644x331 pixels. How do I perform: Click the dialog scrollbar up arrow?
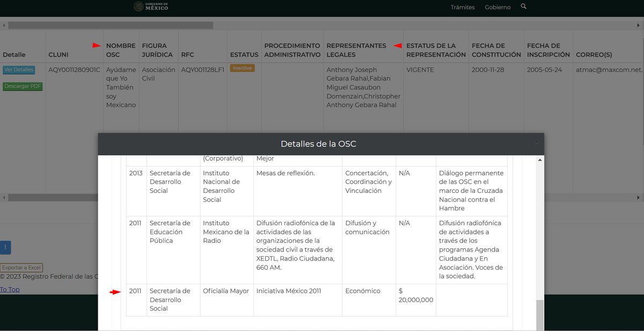click(x=540, y=160)
